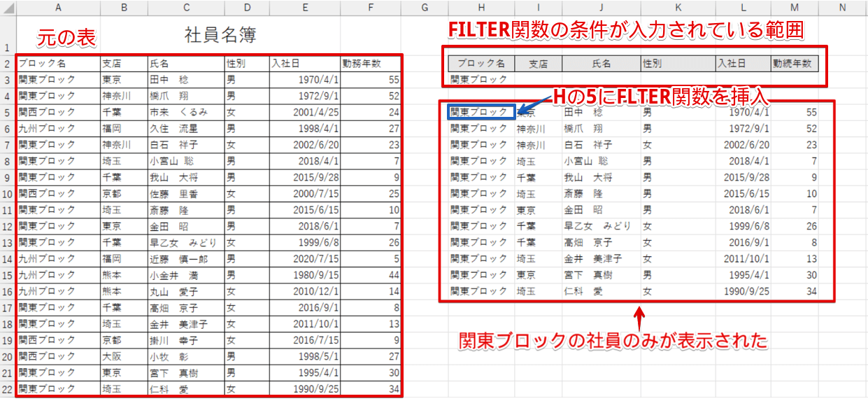
Task: Select the 氏名 header in column J
Action: 601,63
